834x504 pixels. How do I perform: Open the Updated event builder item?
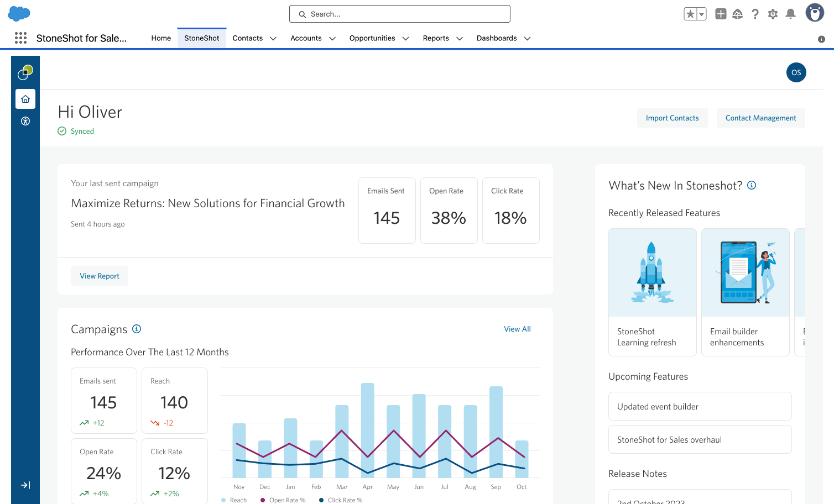pyautogui.click(x=700, y=406)
